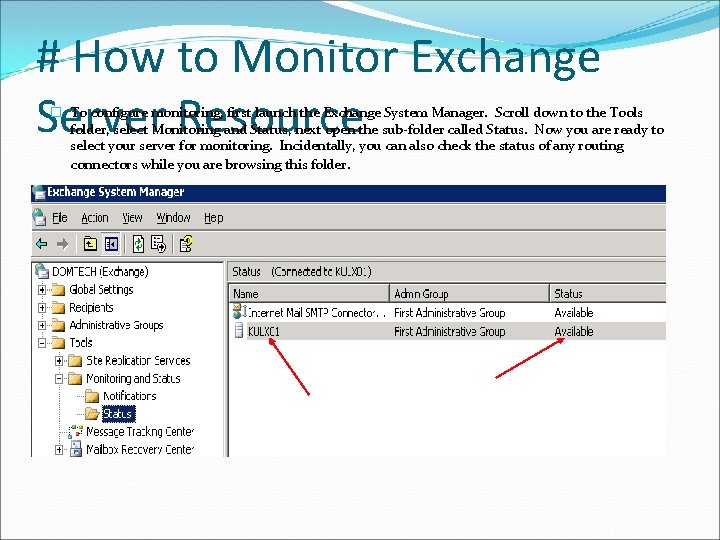Image resolution: width=720 pixels, height=540 pixels.
Task: Sort by the Name column header
Action: [309, 293]
